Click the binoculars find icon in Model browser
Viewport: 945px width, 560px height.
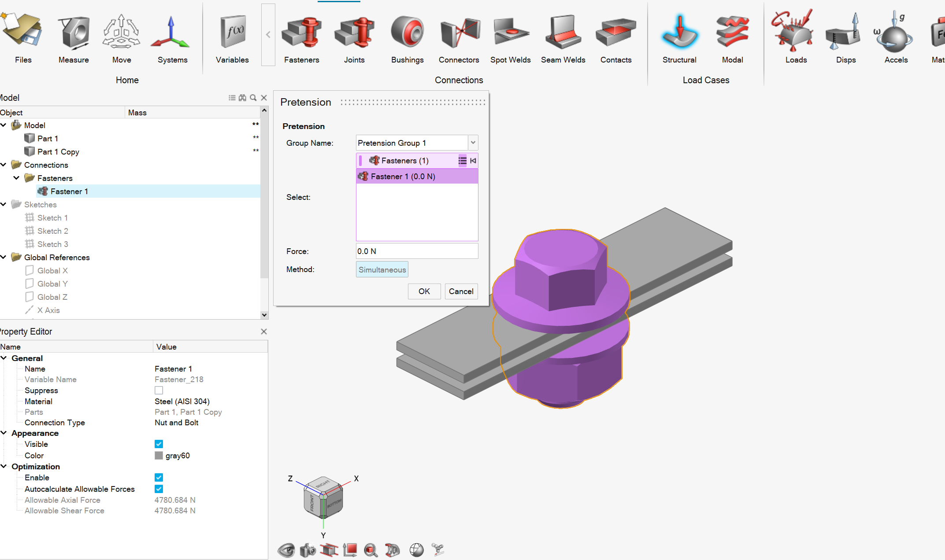(242, 98)
